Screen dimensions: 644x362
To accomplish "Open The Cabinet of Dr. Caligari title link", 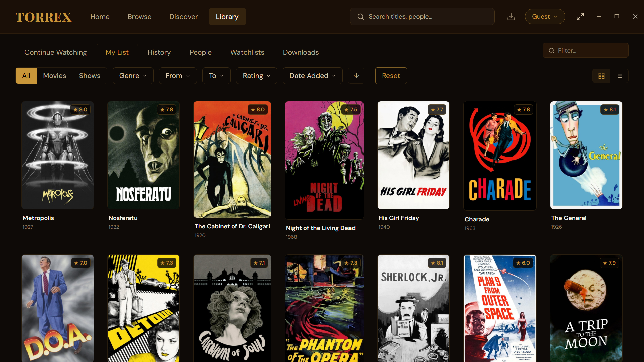I will point(232,226).
